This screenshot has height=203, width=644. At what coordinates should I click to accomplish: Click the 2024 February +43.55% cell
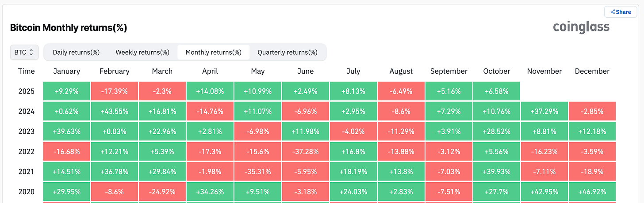click(114, 112)
